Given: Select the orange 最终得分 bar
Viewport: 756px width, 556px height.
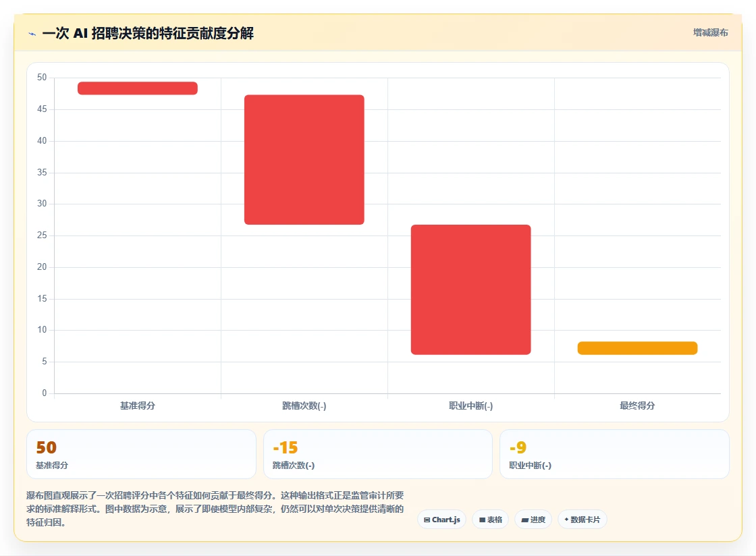Looking at the screenshot, I should (x=637, y=348).
